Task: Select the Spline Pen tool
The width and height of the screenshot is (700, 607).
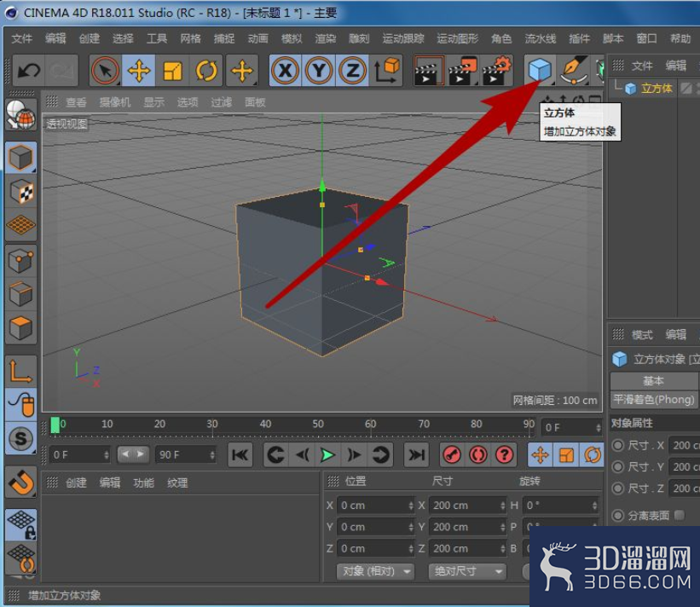Action: (x=574, y=71)
